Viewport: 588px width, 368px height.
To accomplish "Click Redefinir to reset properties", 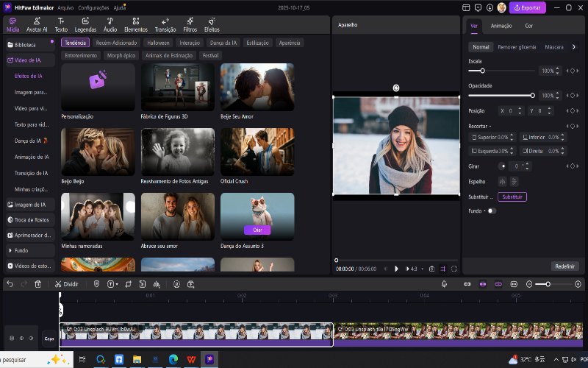I will (564, 266).
